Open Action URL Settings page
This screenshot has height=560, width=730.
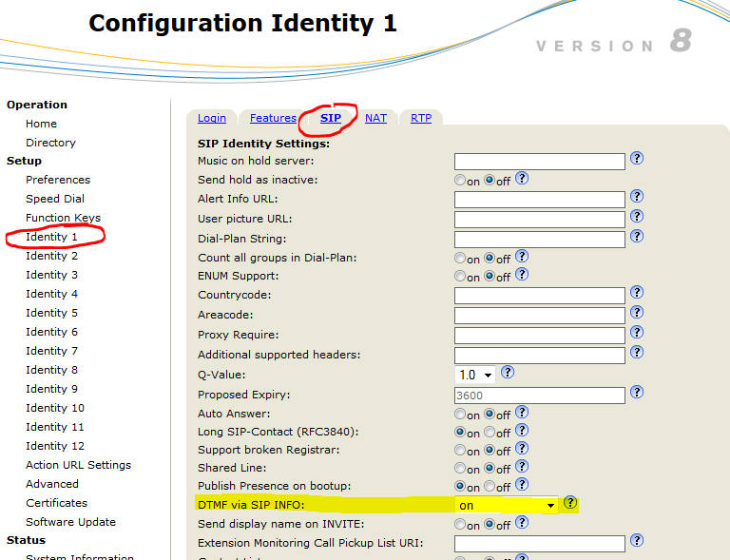(78, 465)
